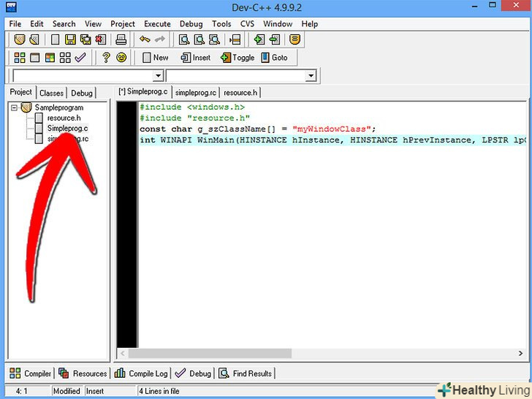Screen dimensions: 532x399
Task: Open the Compiler bottom tab
Action: pos(30,373)
